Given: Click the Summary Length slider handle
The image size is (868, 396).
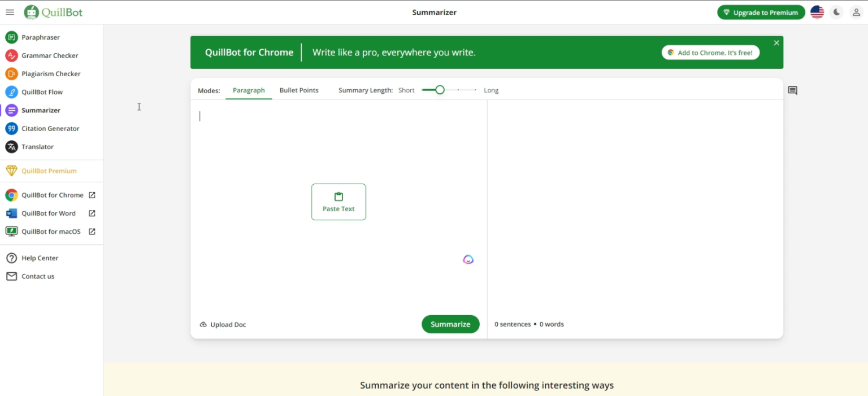Looking at the screenshot, I should click(440, 90).
